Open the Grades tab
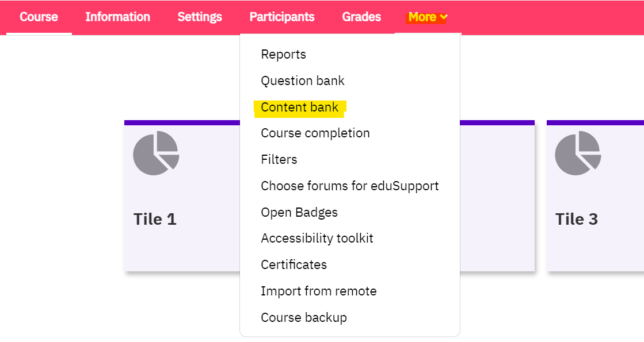Screen dimensions: 644x342 click(361, 17)
